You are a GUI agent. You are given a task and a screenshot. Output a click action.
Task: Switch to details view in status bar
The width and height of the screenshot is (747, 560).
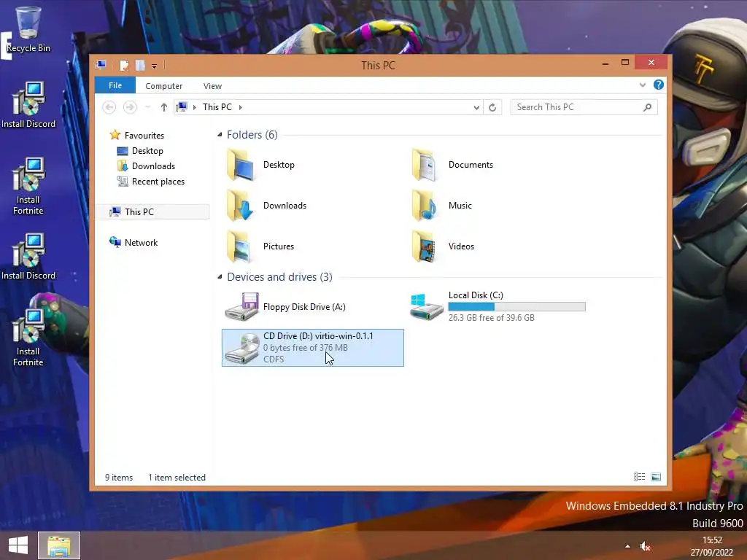pos(639,477)
